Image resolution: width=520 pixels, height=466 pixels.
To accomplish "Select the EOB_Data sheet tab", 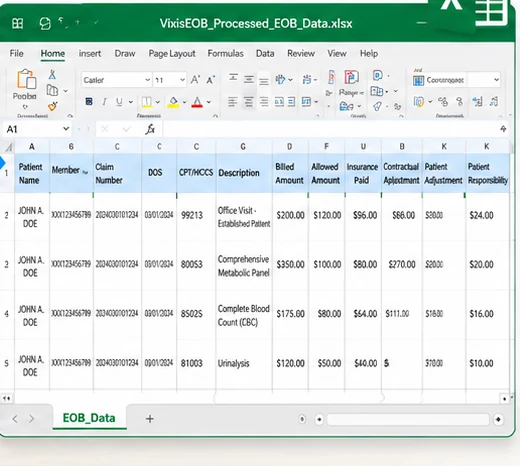I will tap(89, 418).
